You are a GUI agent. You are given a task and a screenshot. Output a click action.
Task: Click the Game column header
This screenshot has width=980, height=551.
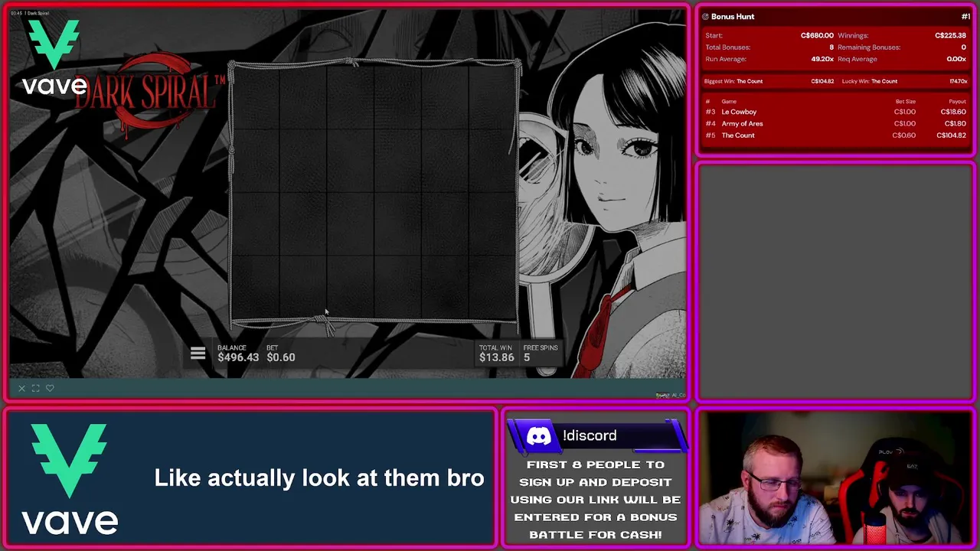tap(729, 102)
